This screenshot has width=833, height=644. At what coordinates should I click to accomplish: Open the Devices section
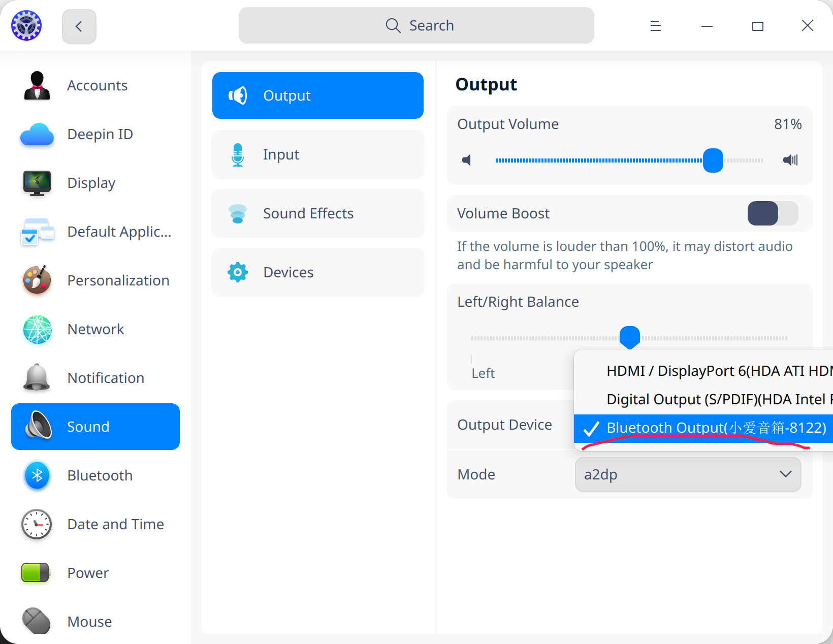317,272
